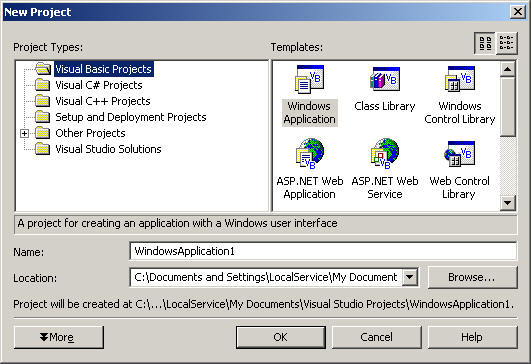Click the Setup and Deployment Projects folder icon
The height and width of the screenshot is (364, 531).
point(43,117)
